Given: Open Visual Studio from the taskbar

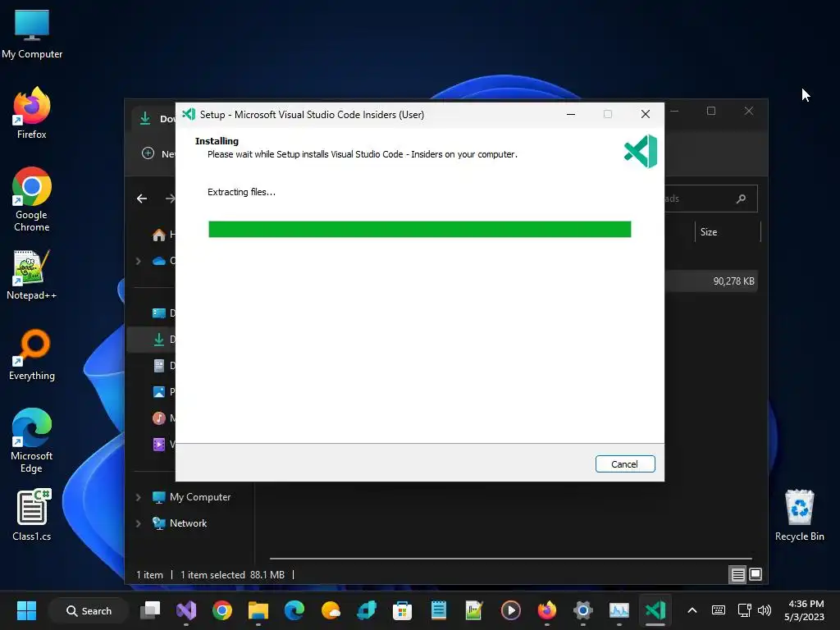Looking at the screenshot, I should point(186,610).
